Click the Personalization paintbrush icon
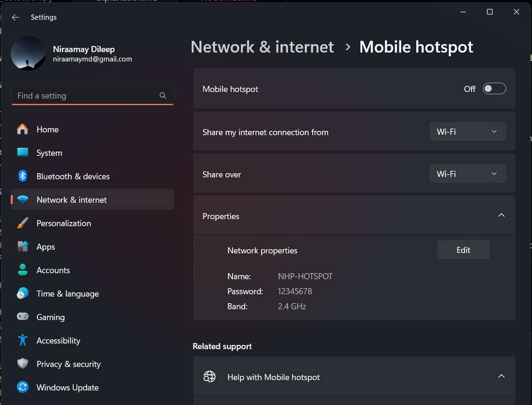The image size is (532, 405). (22, 223)
